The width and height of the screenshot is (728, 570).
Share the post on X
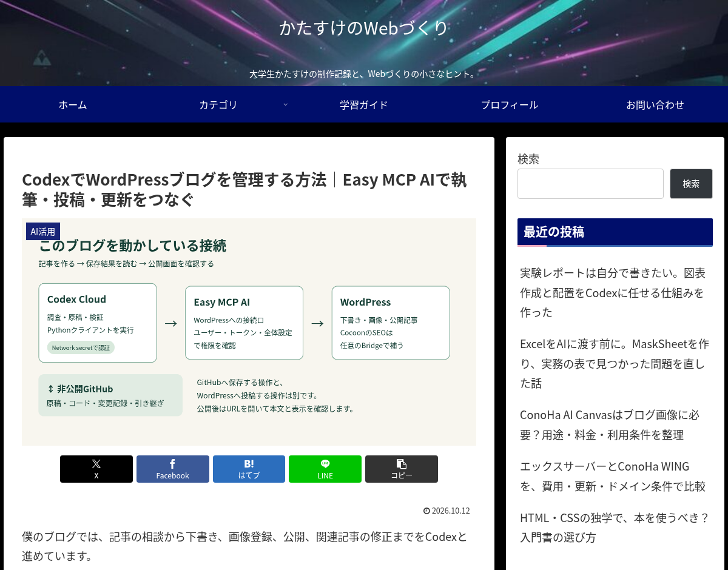coord(96,469)
